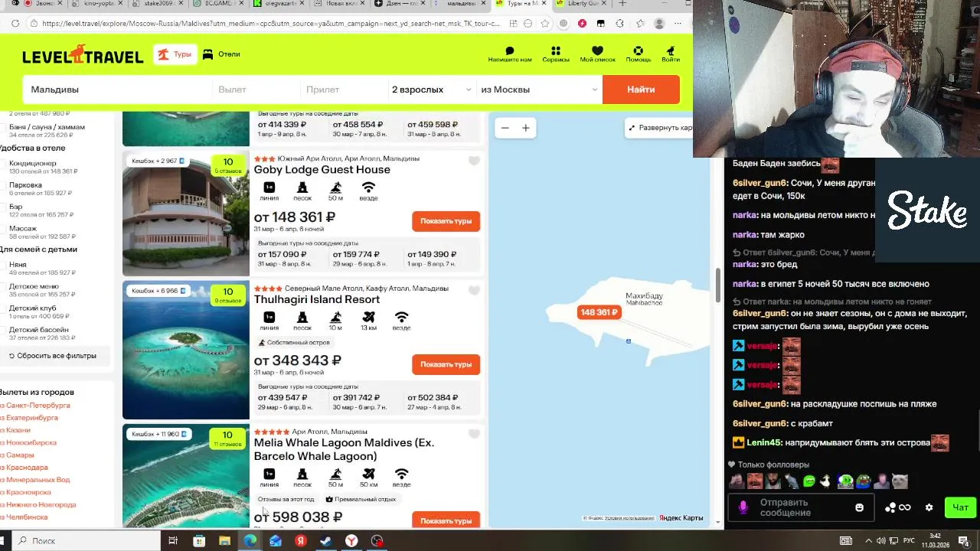Add Goby Lodge Guest House to favorites
The image size is (980, 551).
tap(474, 161)
